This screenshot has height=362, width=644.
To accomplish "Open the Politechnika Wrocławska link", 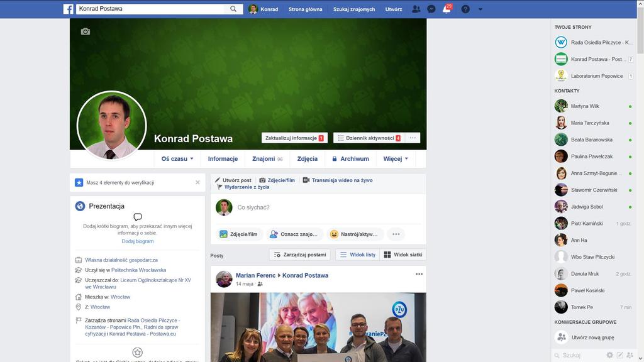I will coord(139,270).
